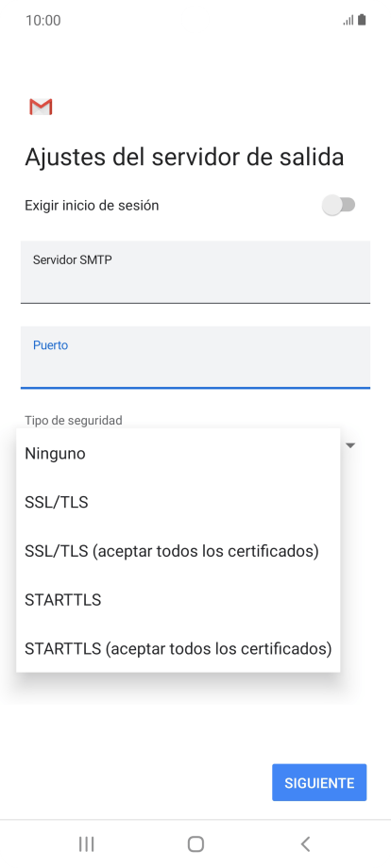The image size is (391, 868).
Task: Tap the signal strength icon
Action: 348,21
